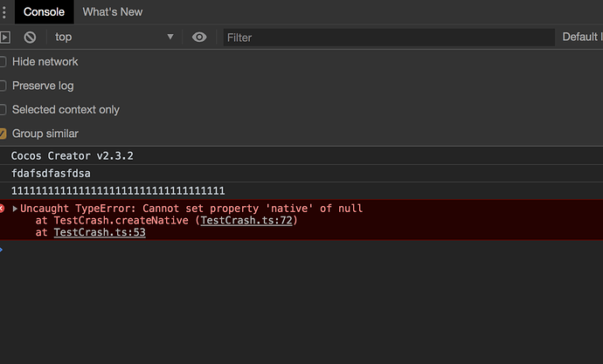
Task: Select the Cocos Creator v2.3.2 log line
Action: click(73, 155)
